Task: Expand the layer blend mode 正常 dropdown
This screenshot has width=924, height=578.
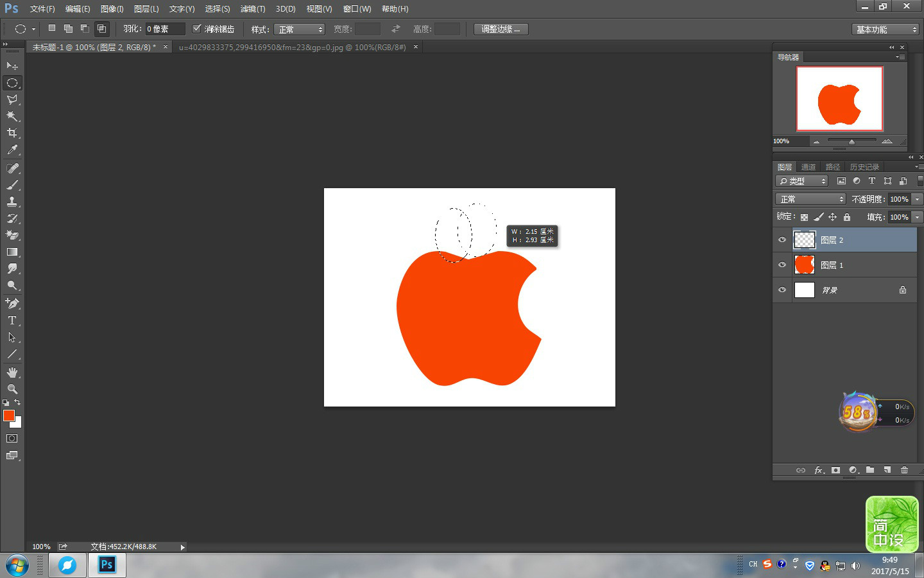Action: pos(810,199)
